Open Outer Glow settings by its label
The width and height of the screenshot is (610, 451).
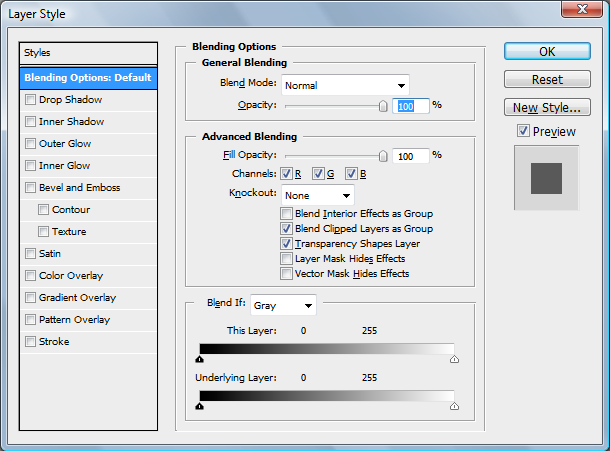click(x=65, y=144)
